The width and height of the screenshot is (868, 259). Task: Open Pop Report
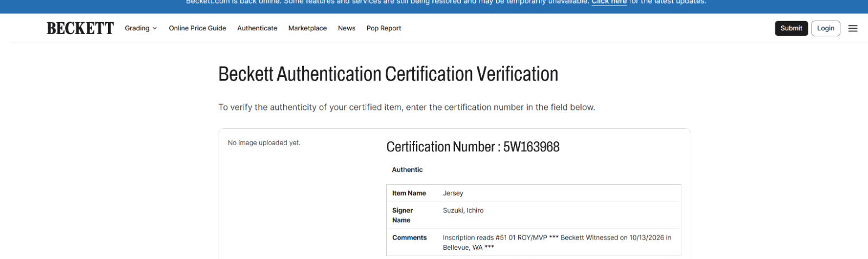point(384,28)
